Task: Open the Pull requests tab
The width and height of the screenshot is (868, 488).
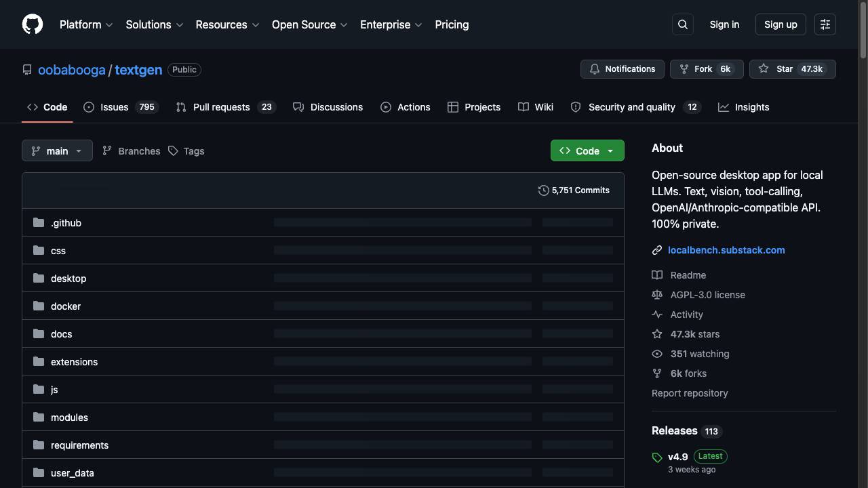Action: point(226,107)
